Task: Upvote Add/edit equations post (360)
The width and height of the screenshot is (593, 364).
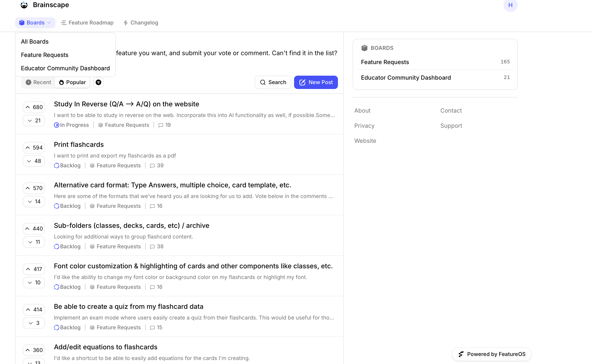Action: click(34, 350)
